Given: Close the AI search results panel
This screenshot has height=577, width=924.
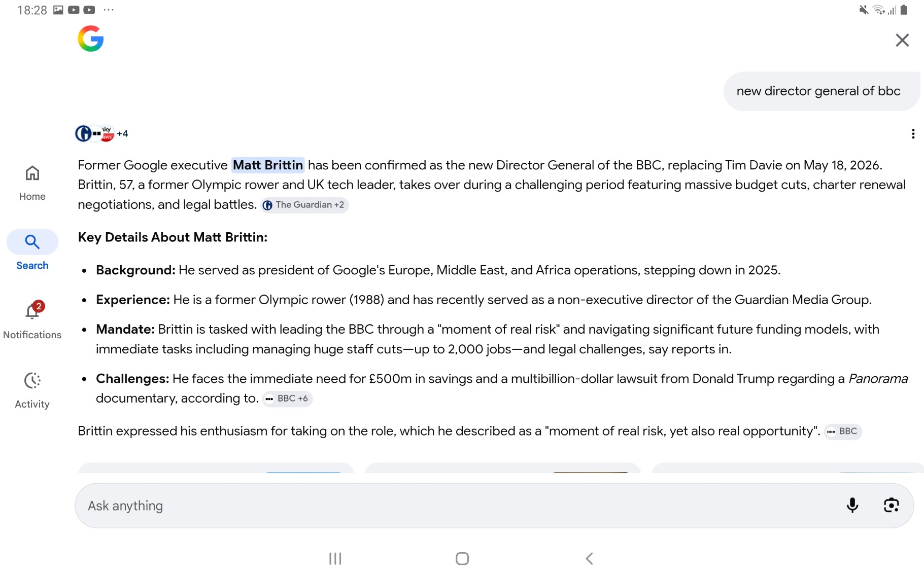Looking at the screenshot, I should coord(902,40).
